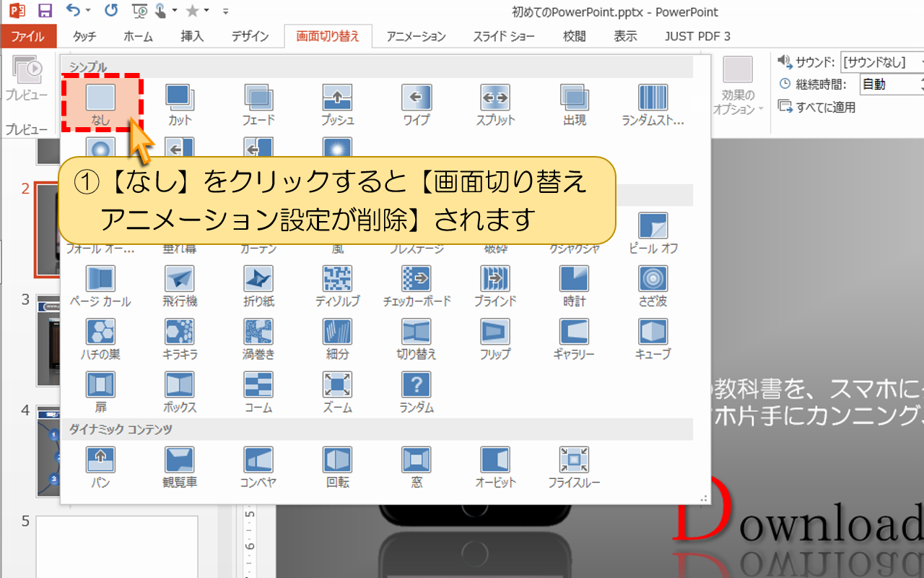This screenshot has width=924, height=578.
Task: Select the カット (Cut) transition
Action: click(x=180, y=105)
